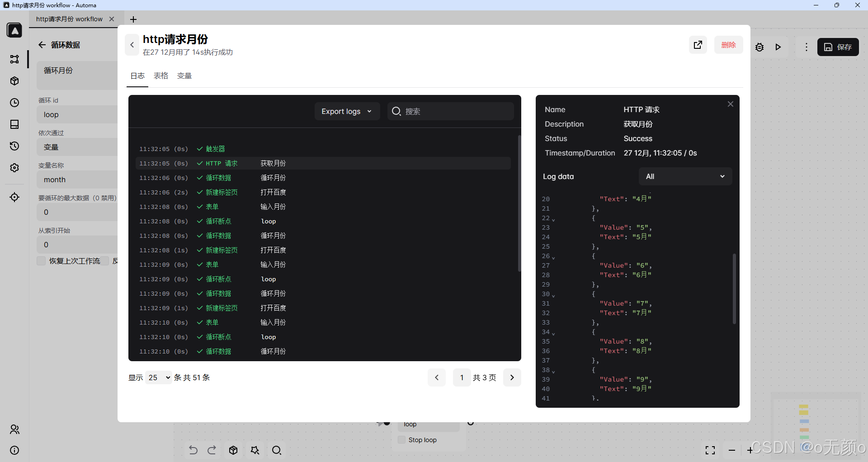Open the Automa logo home icon
The height and width of the screenshot is (462, 868).
(x=14, y=30)
